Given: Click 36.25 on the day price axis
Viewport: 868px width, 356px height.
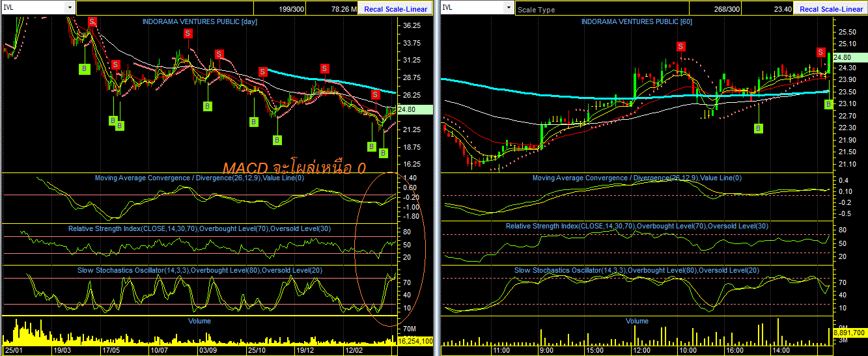Looking at the screenshot, I should (x=412, y=25).
